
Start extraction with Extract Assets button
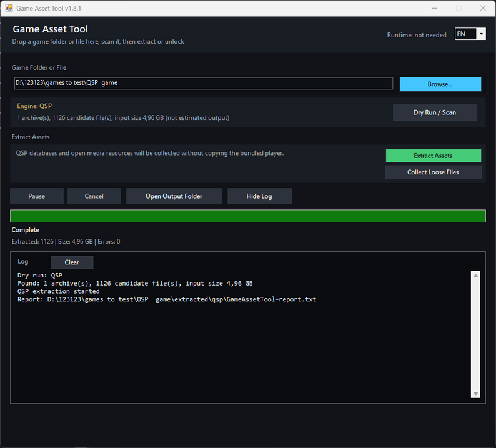[x=433, y=156]
